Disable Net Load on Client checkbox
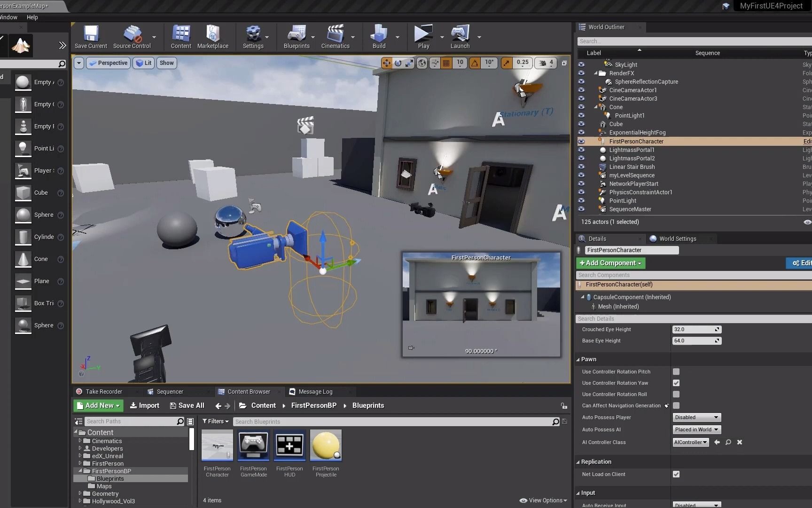The height and width of the screenshot is (508, 812). [676, 474]
